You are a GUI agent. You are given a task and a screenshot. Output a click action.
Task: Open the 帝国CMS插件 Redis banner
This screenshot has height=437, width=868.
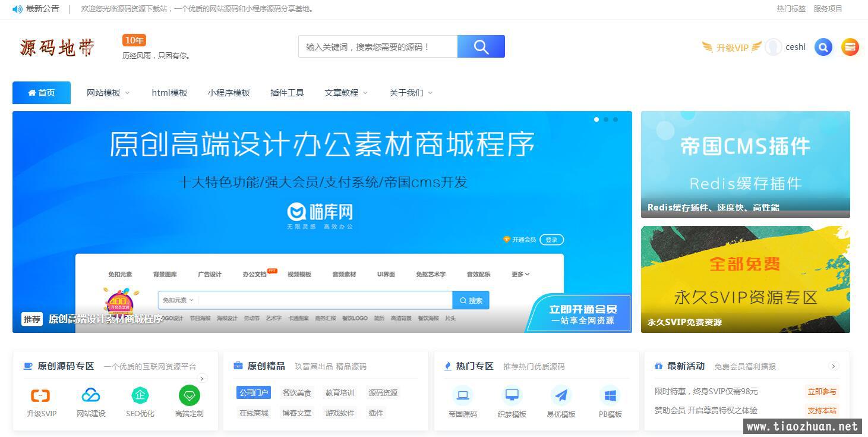(746, 165)
